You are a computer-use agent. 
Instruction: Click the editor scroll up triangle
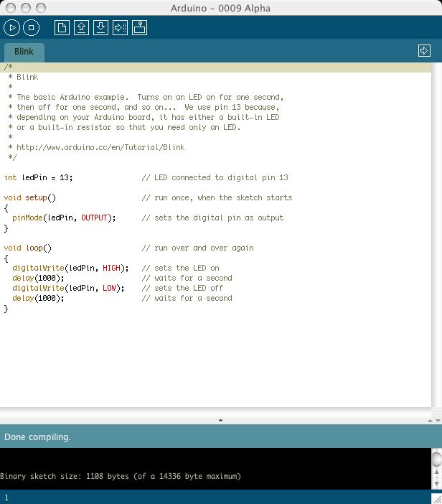pos(430,421)
